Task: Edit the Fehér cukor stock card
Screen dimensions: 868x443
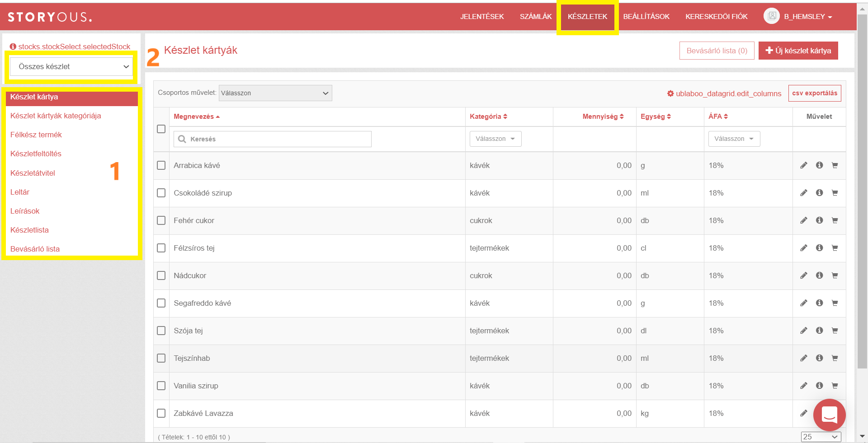Action: tap(803, 220)
